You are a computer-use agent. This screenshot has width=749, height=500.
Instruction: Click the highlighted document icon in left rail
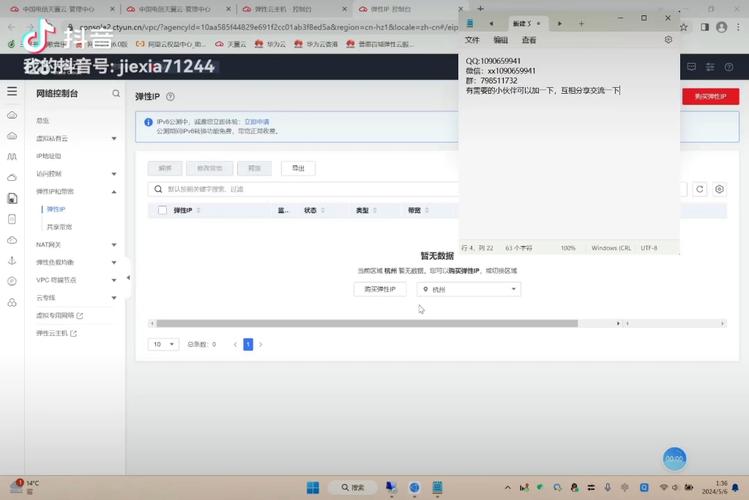12,198
